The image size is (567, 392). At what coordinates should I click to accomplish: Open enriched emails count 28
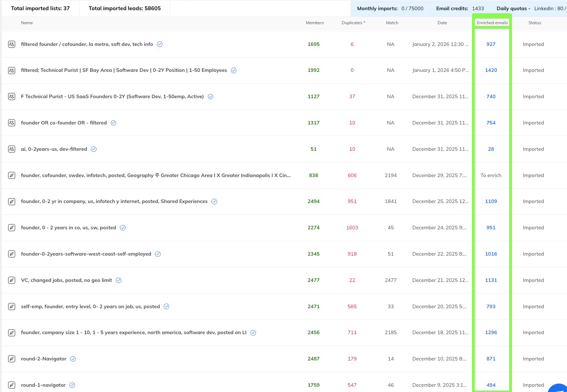pos(491,149)
